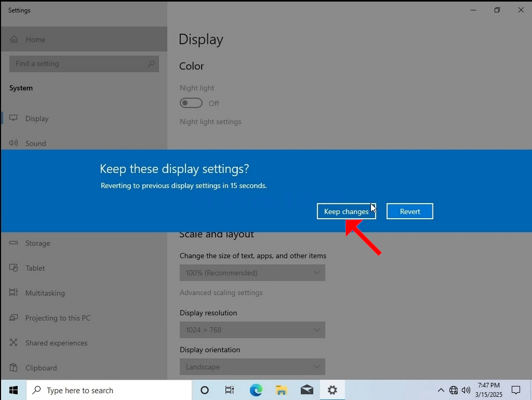Expand the Landscape orientation dropdown
This screenshot has width=532, height=400.
252,367
